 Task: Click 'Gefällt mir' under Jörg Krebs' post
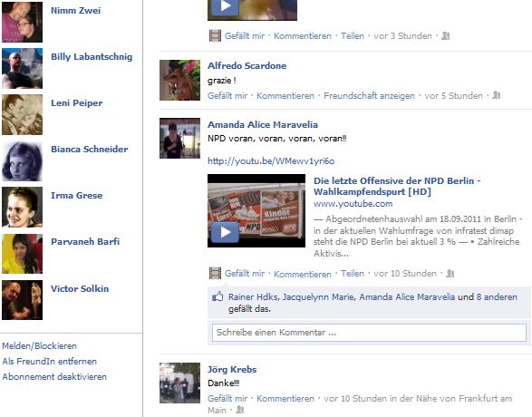(x=227, y=398)
